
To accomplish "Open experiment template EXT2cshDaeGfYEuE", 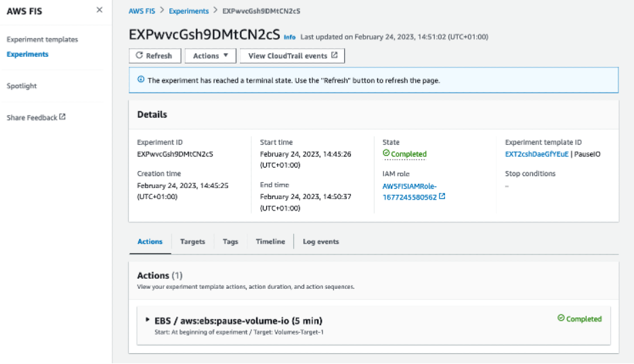I will [x=536, y=154].
